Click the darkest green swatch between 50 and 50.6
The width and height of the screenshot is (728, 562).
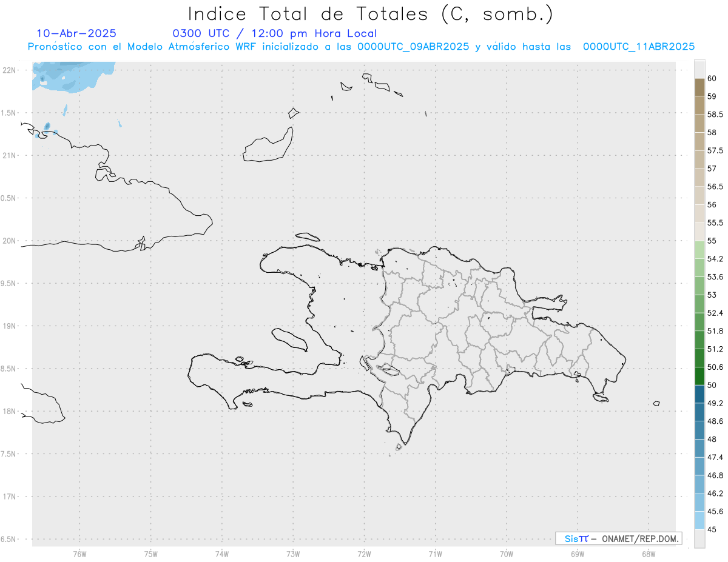point(699,376)
